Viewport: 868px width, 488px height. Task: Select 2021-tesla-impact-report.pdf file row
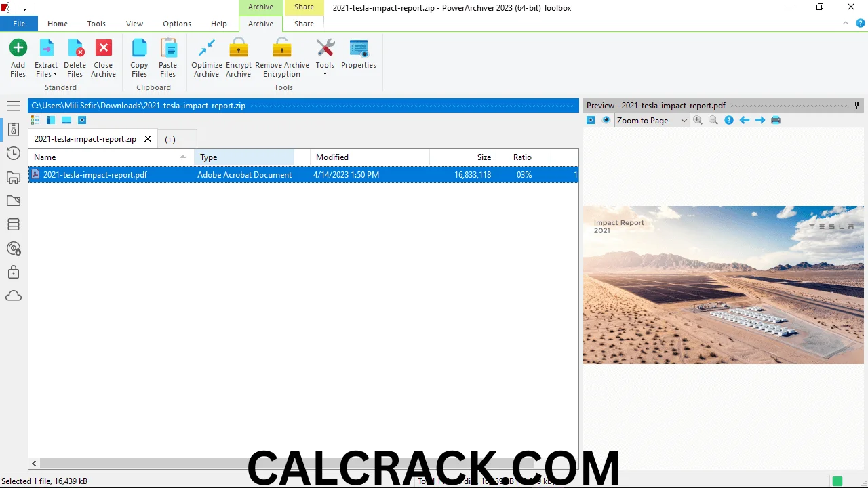[x=303, y=175]
